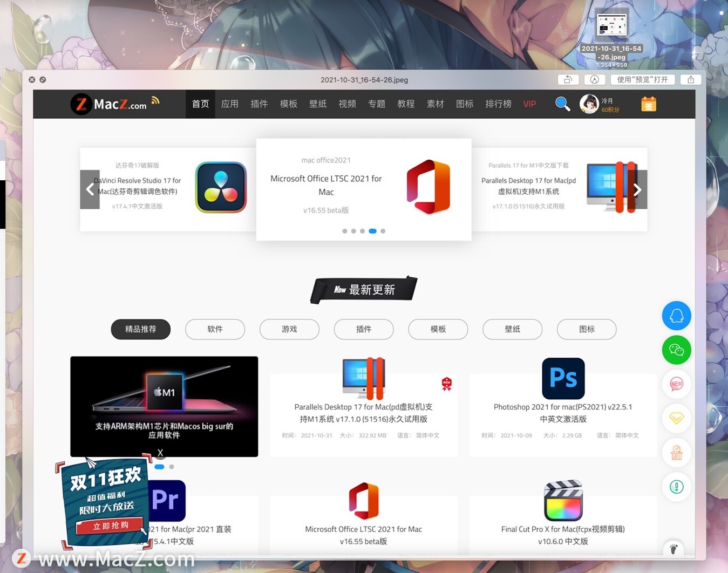Viewport: 728px width, 573px height.
Task: Click the yellow diamond VIP icon
Action: 676,418
